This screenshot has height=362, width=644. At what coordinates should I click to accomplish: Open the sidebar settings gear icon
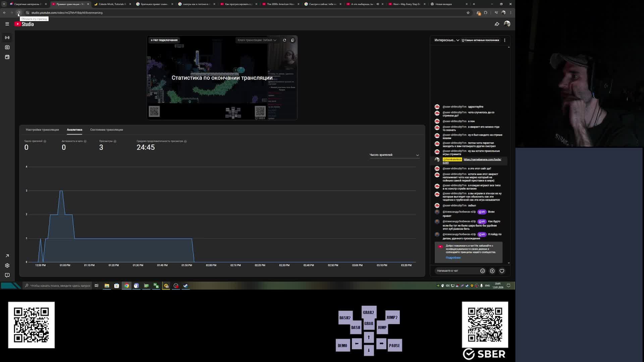tap(7, 265)
